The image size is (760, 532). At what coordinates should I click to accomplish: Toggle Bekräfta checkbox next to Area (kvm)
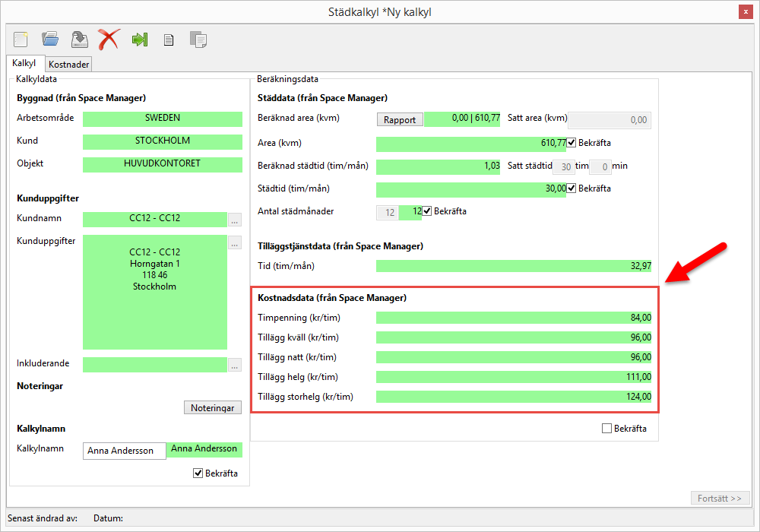(x=572, y=143)
